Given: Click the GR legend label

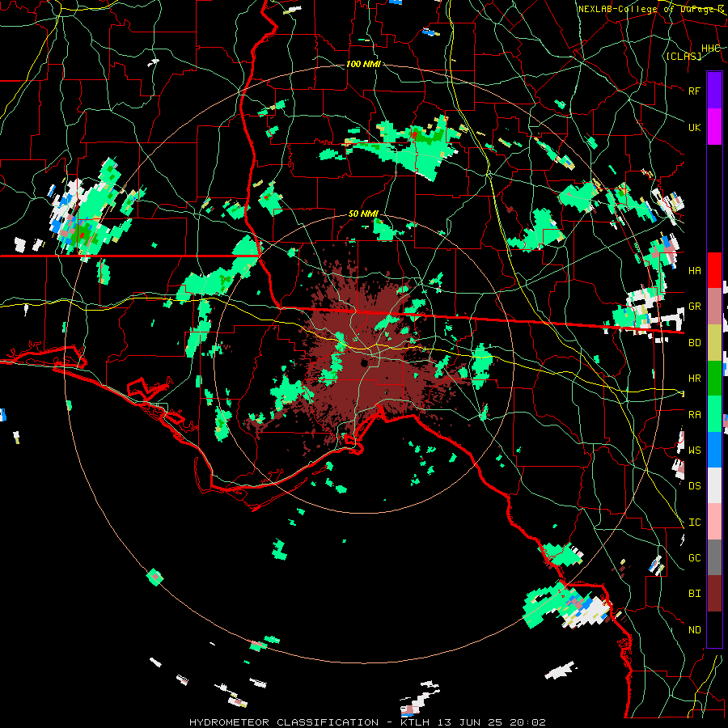Looking at the screenshot, I should [x=694, y=307].
